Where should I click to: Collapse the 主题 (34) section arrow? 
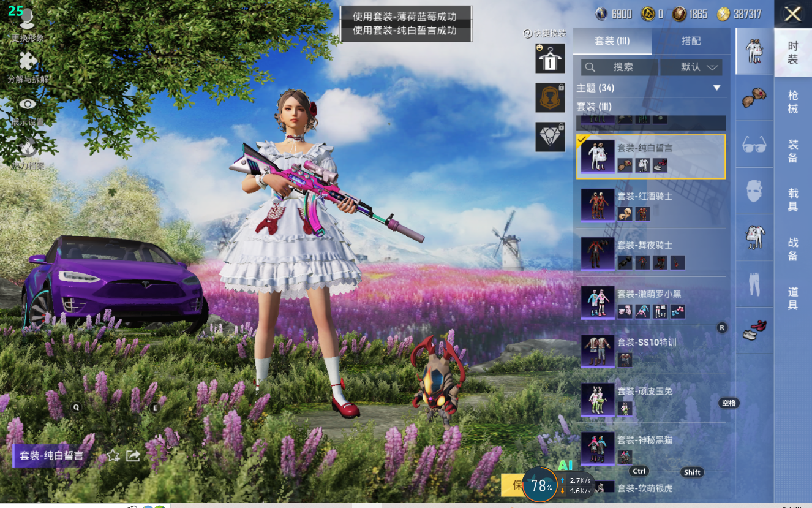click(x=716, y=88)
